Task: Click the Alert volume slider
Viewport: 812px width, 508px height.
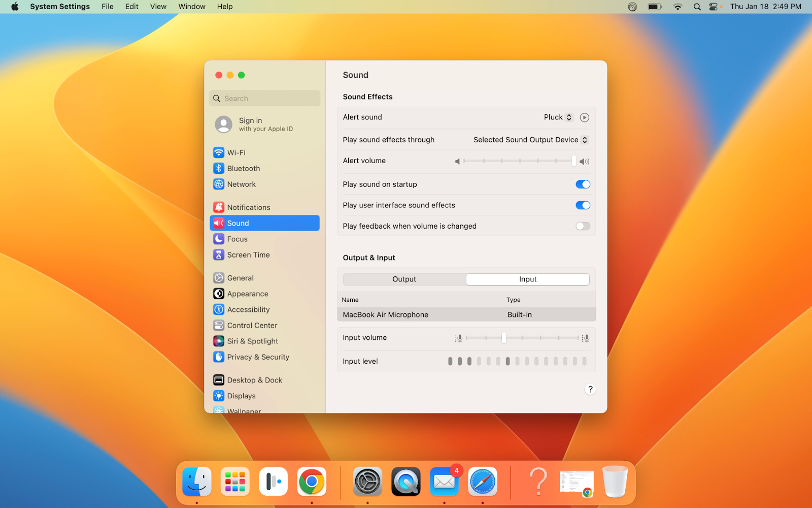Action: pyautogui.click(x=520, y=161)
